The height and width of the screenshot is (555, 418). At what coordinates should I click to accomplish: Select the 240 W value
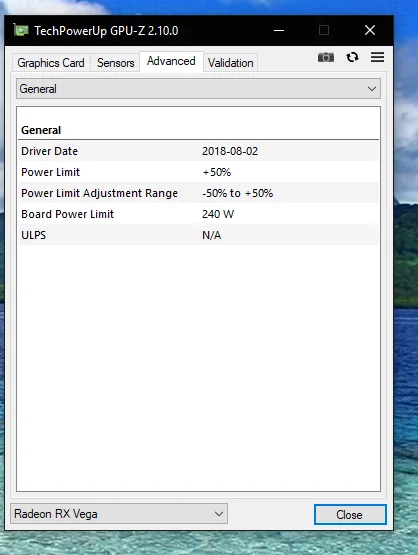pos(218,214)
